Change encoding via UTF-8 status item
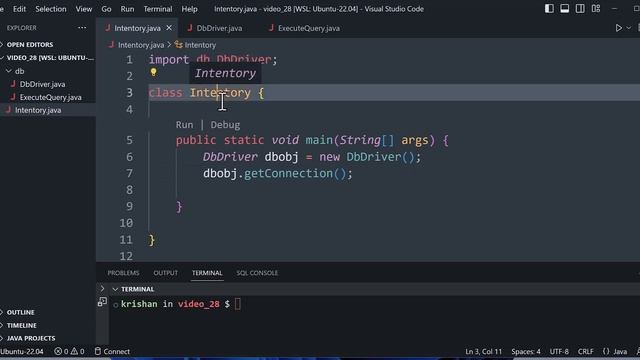The width and height of the screenshot is (640, 360). pos(559,351)
